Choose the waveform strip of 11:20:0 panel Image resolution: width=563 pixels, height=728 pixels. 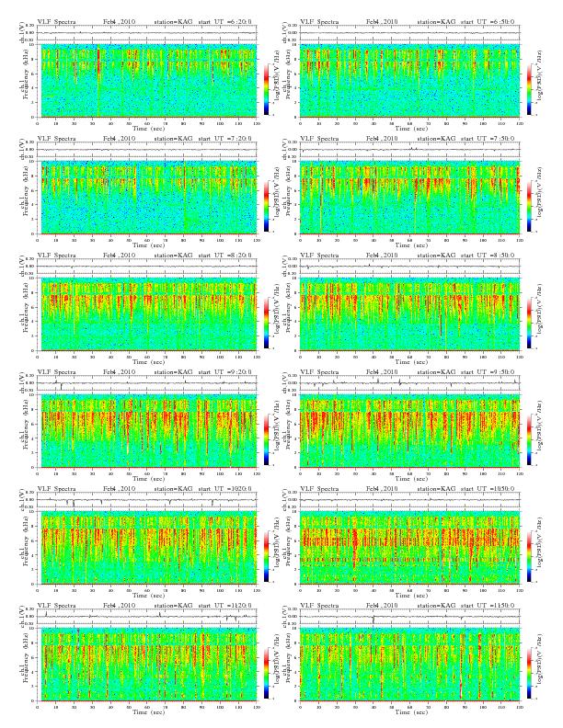click(x=147, y=617)
